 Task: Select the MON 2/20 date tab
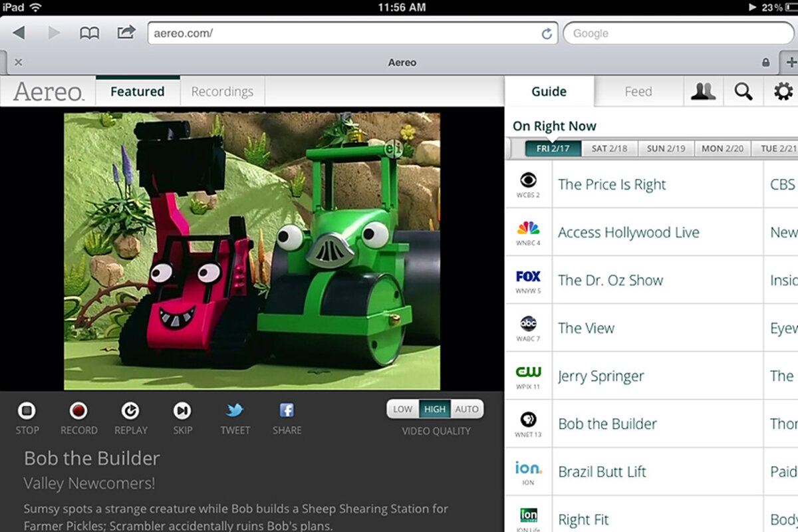pyautogui.click(x=723, y=148)
